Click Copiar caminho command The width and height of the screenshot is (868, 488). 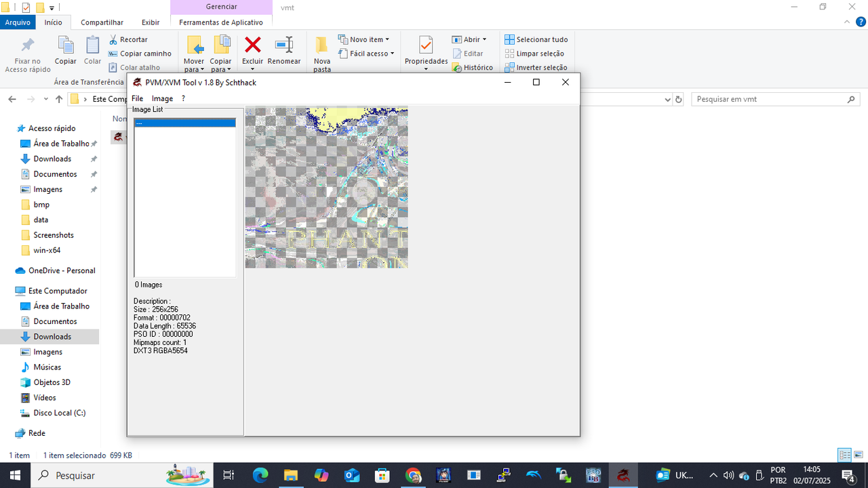pos(140,54)
